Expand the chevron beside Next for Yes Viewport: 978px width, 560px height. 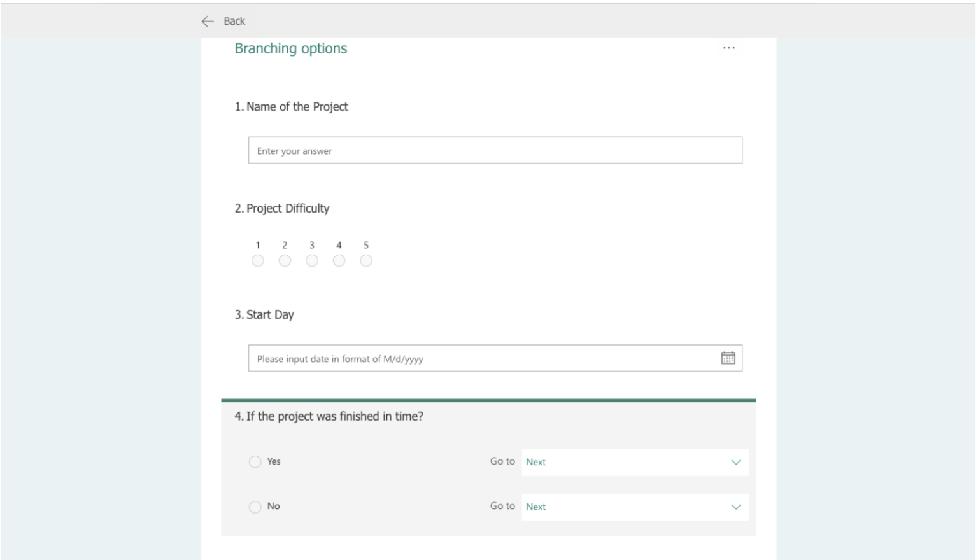[x=735, y=462]
